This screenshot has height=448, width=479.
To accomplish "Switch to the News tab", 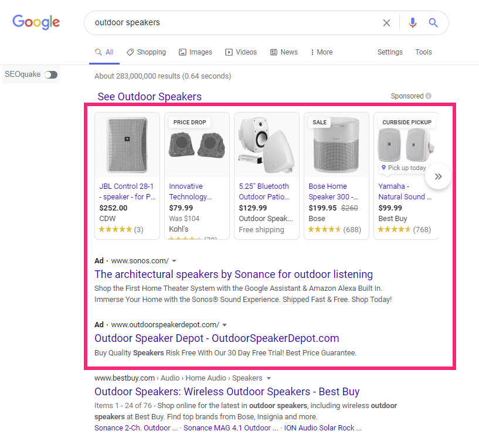I will point(284,52).
